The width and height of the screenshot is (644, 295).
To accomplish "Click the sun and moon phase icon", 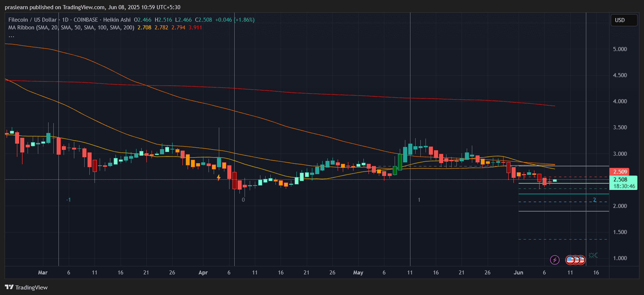I will pyautogui.click(x=593, y=255).
